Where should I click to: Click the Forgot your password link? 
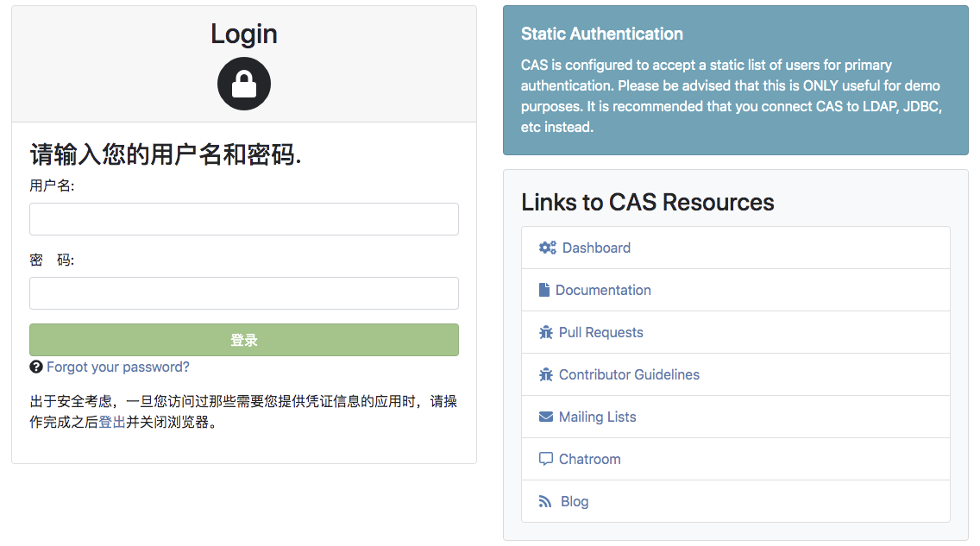pos(116,367)
